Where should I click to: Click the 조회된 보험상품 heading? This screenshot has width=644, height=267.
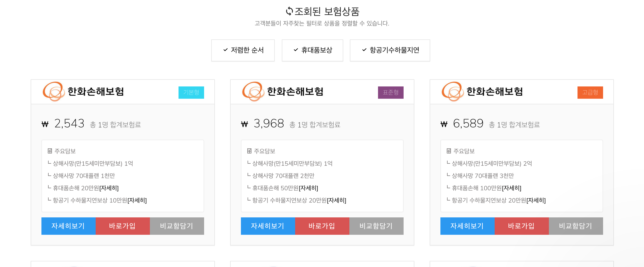327,11
